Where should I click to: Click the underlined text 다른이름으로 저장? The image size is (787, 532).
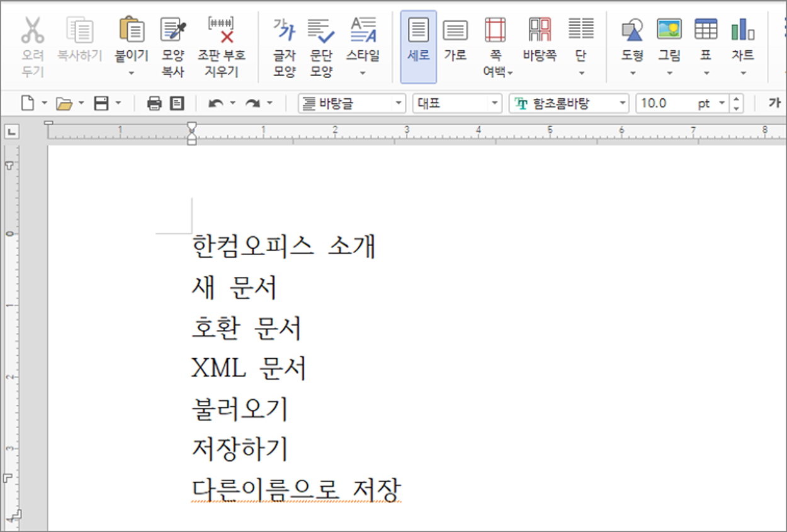point(296,489)
